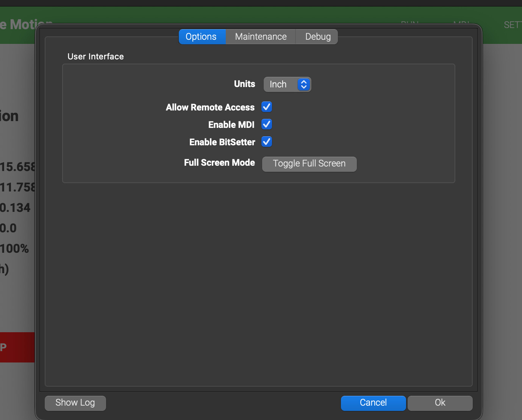Open the log with Show Log
Screen dimensions: 522x420
pyautogui.click(x=75, y=403)
